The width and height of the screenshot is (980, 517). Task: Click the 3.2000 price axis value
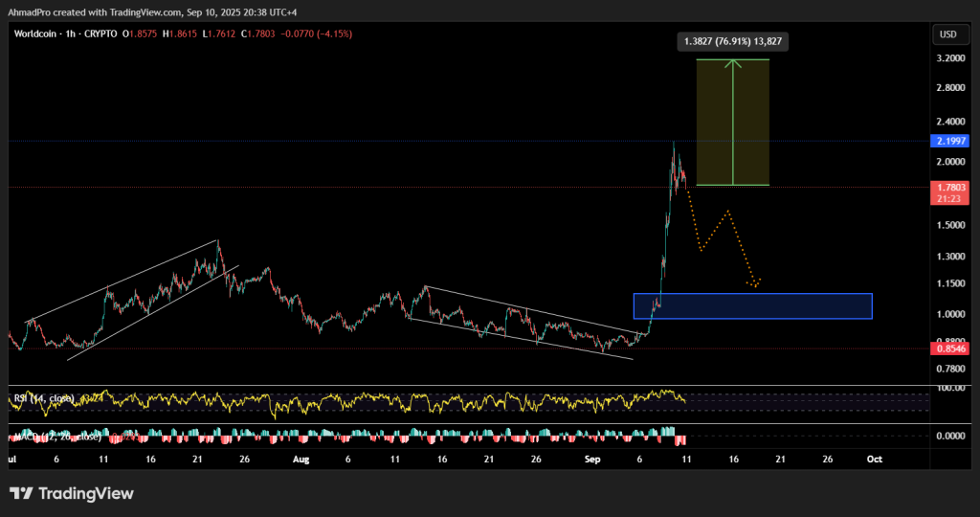point(948,58)
